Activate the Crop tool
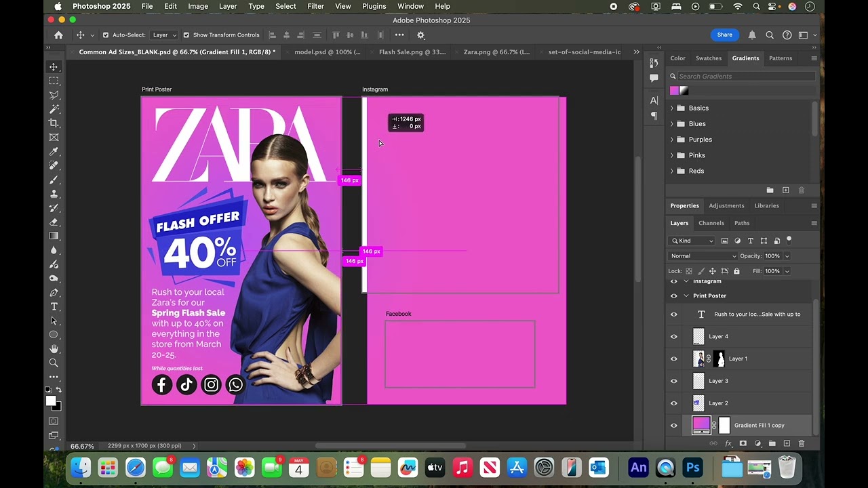Image resolution: width=868 pixels, height=488 pixels. 54,123
